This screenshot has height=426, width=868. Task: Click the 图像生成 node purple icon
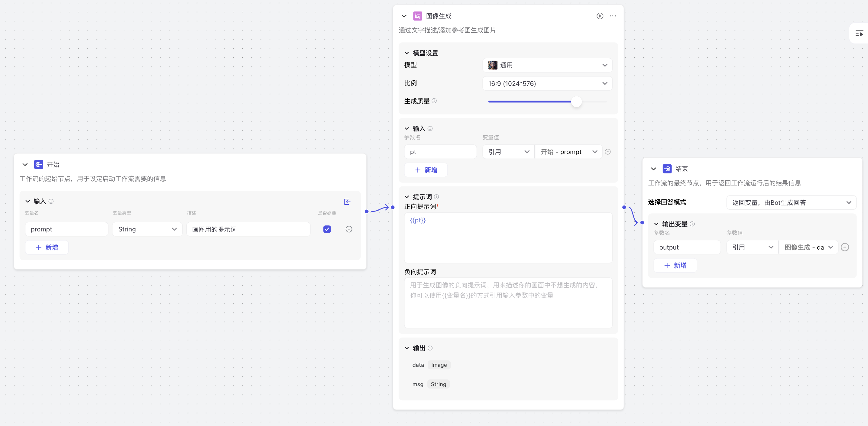click(417, 16)
